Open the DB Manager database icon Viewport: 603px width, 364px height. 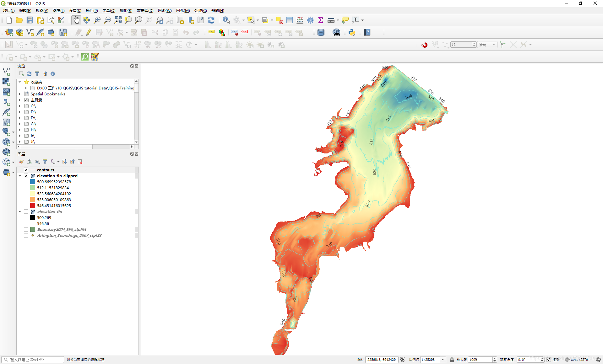[321, 32]
